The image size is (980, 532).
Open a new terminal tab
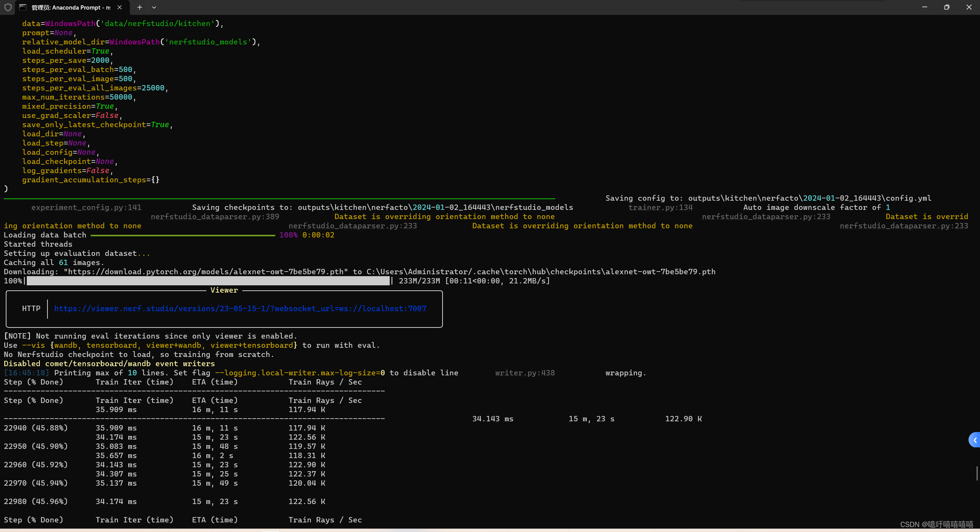[x=139, y=7]
